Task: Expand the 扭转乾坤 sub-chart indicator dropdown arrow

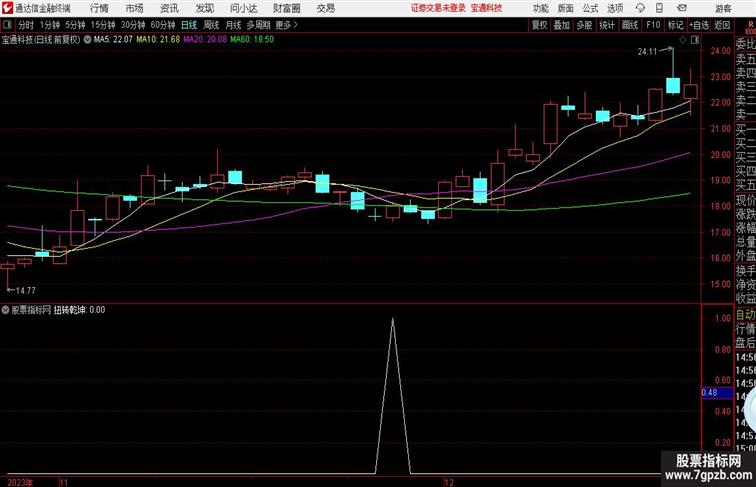Action: coord(5,310)
